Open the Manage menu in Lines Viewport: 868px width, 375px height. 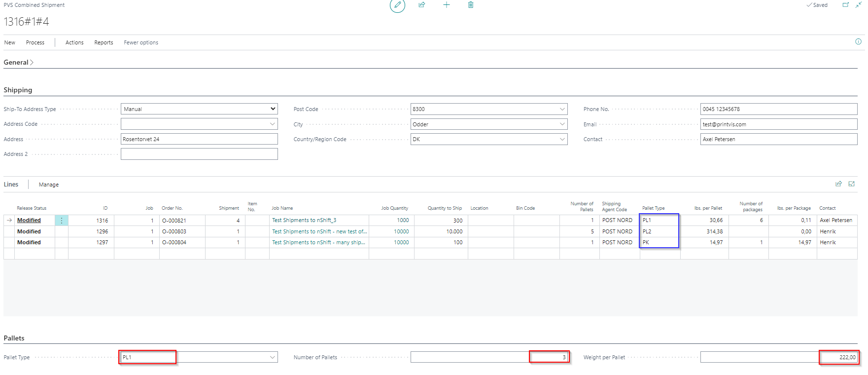click(49, 185)
